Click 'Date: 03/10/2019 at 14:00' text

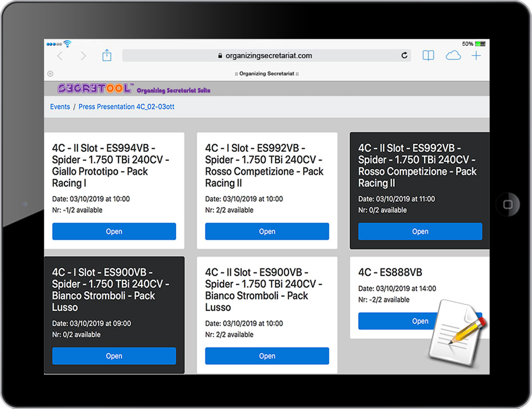click(x=398, y=289)
